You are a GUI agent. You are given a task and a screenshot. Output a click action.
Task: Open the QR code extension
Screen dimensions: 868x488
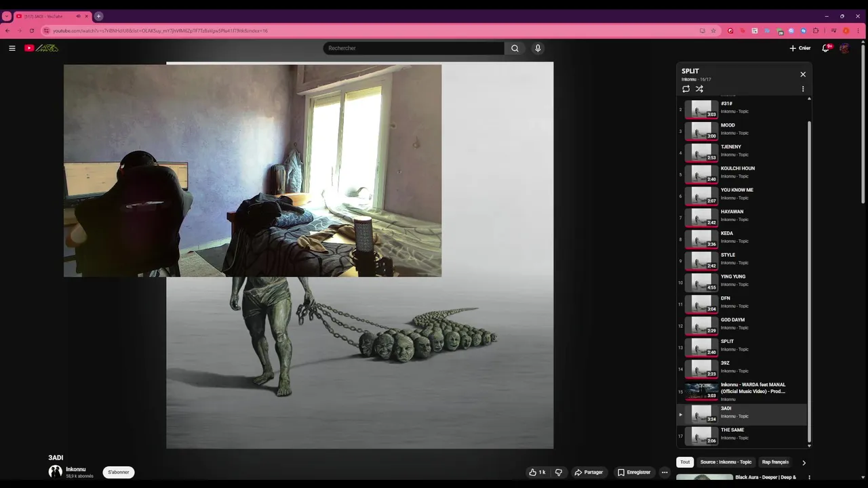755,30
